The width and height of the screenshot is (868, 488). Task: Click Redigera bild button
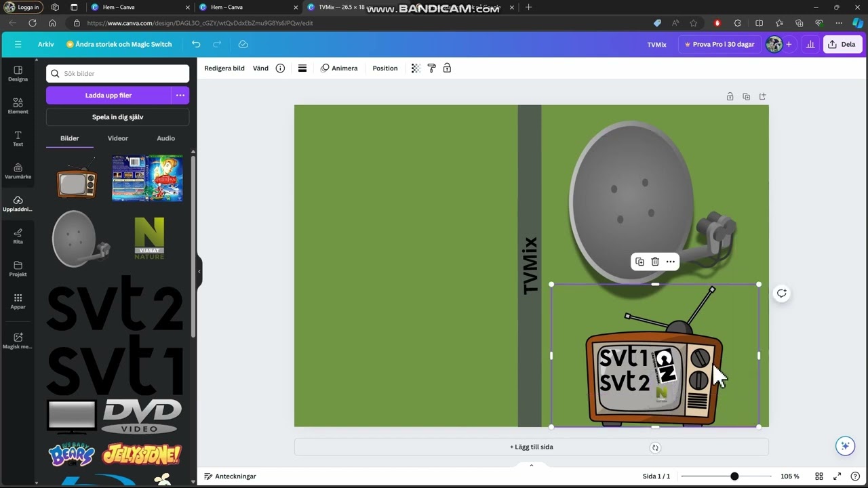click(x=224, y=68)
